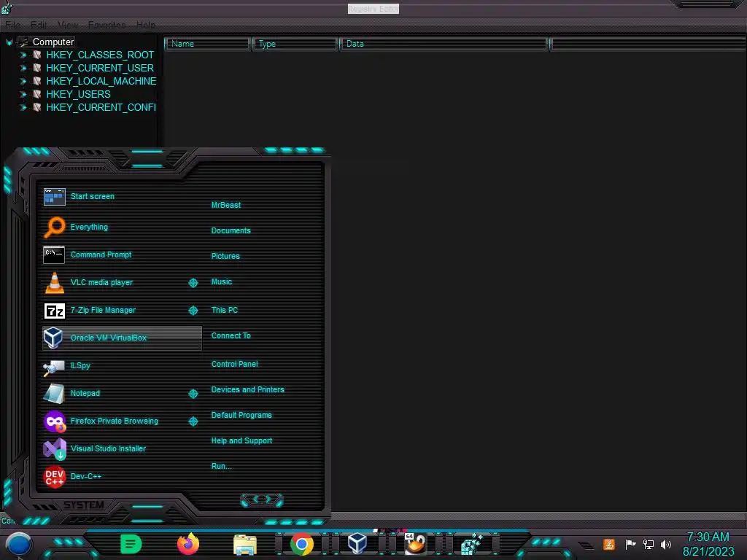
Task: Open Default Programs from Start menu
Action: (x=241, y=415)
